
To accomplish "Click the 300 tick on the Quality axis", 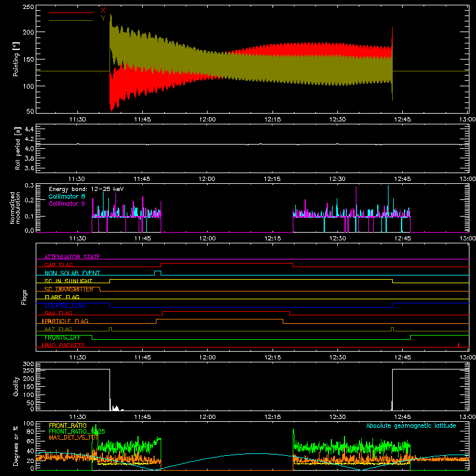I will pos(28,364).
